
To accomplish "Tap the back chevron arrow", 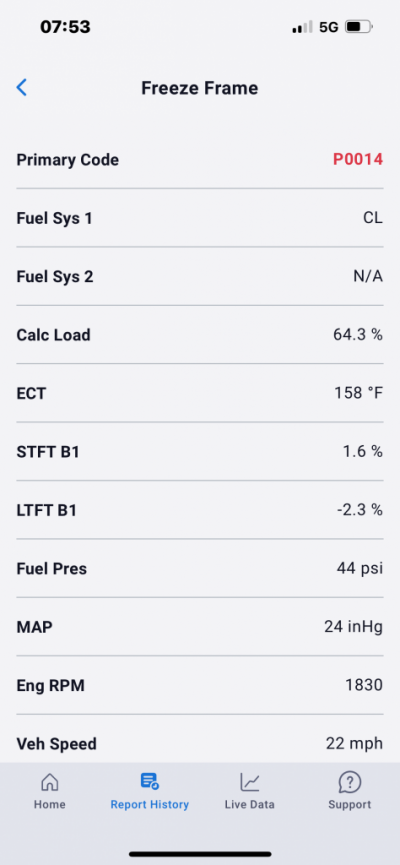I will [22, 87].
